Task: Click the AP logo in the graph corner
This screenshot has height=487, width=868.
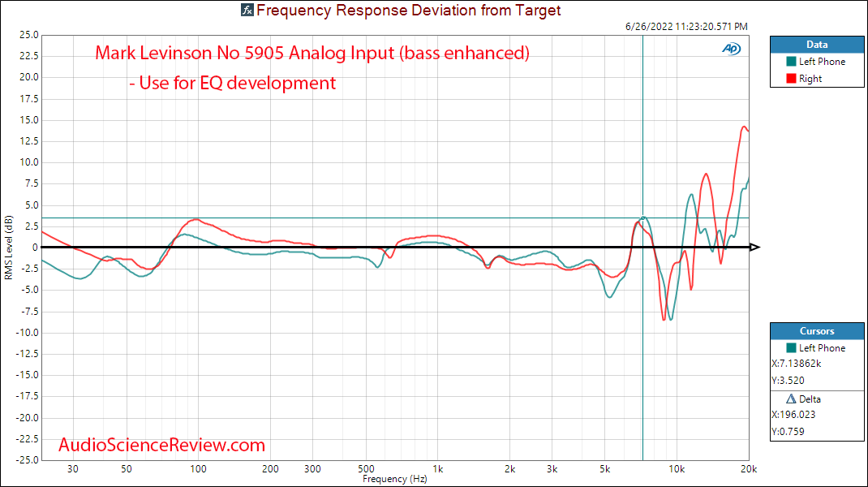Action: tap(731, 49)
